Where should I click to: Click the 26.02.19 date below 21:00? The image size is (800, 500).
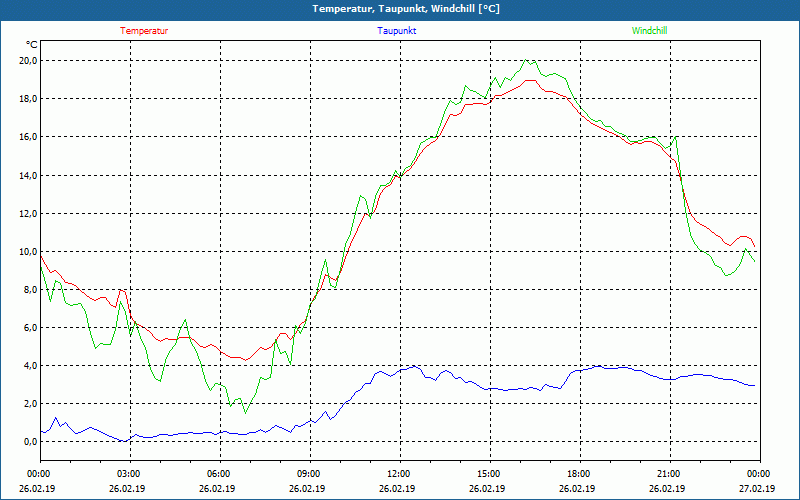[667, 488]
